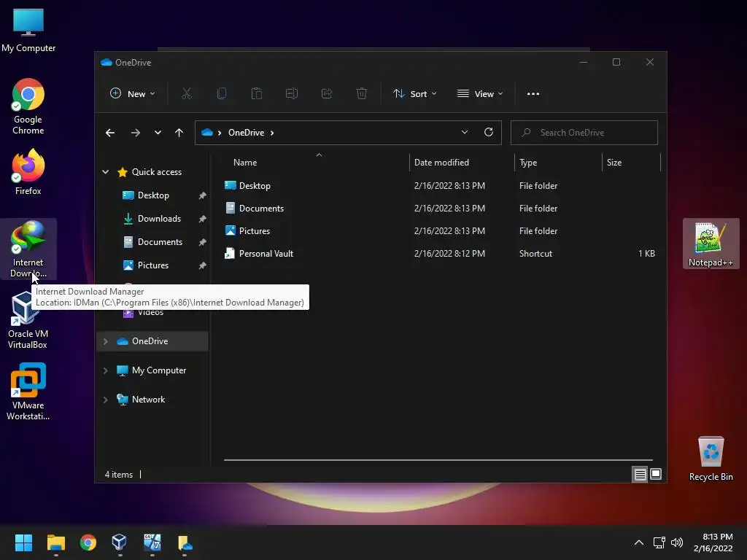This screenshot has height=560, width=747.
Task: Open the New dropdown menu
Action: click(x=133, y=94)
